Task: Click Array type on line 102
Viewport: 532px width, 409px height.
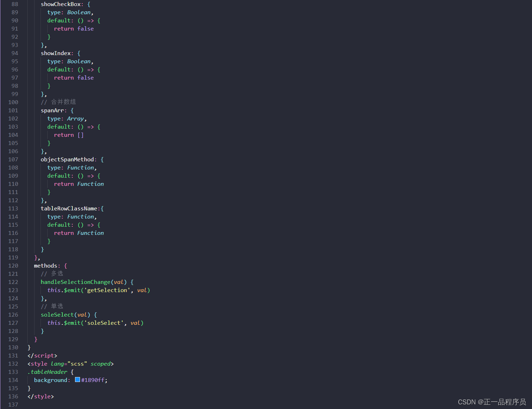Action: [75, 119]
